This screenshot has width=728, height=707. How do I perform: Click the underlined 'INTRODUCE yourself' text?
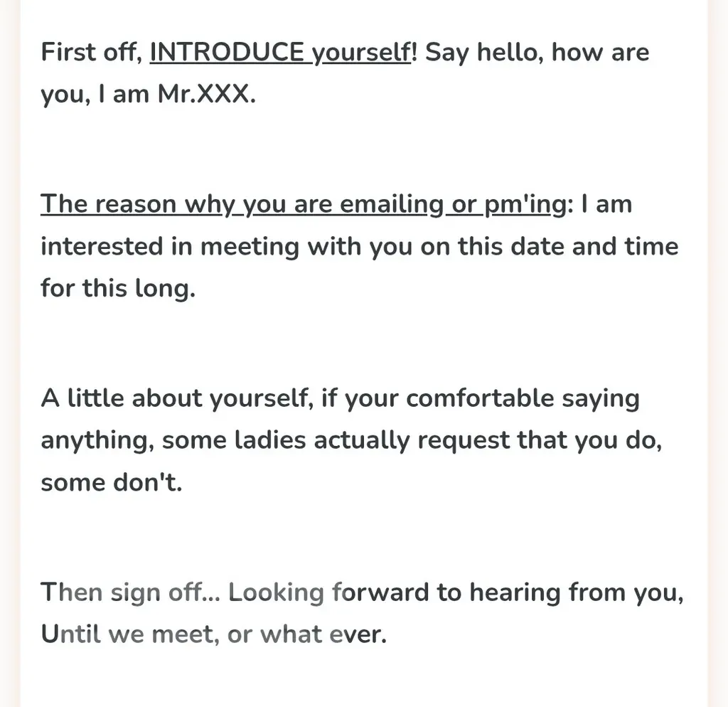click(280, 53)
